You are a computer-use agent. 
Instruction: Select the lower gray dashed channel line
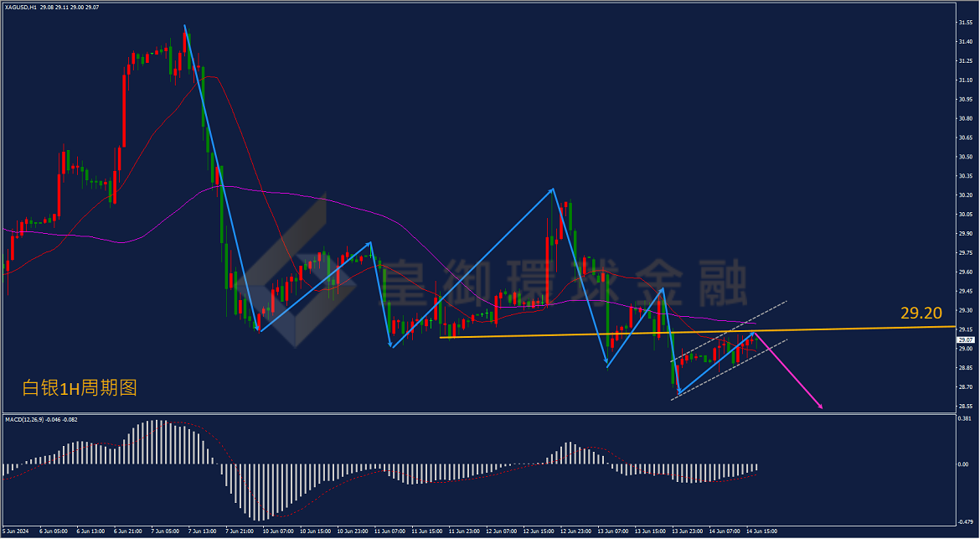point(729,370)
